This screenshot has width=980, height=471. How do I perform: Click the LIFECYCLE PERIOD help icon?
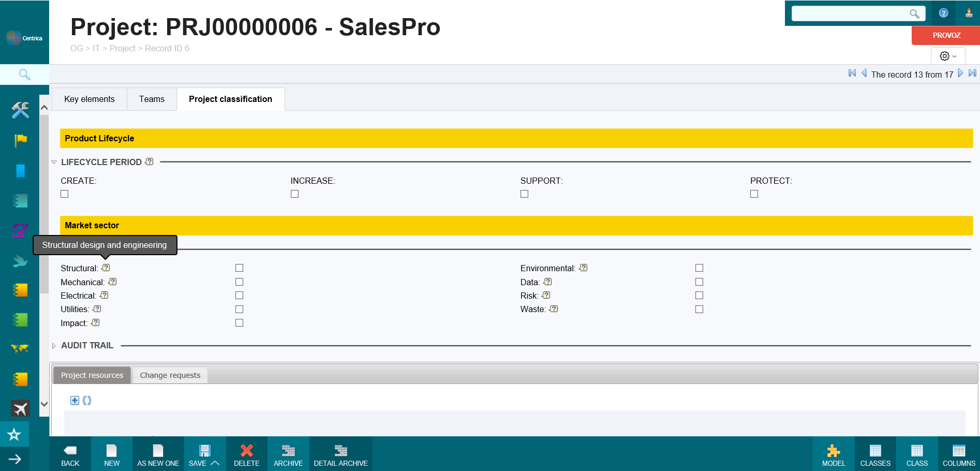click(149, 161)
